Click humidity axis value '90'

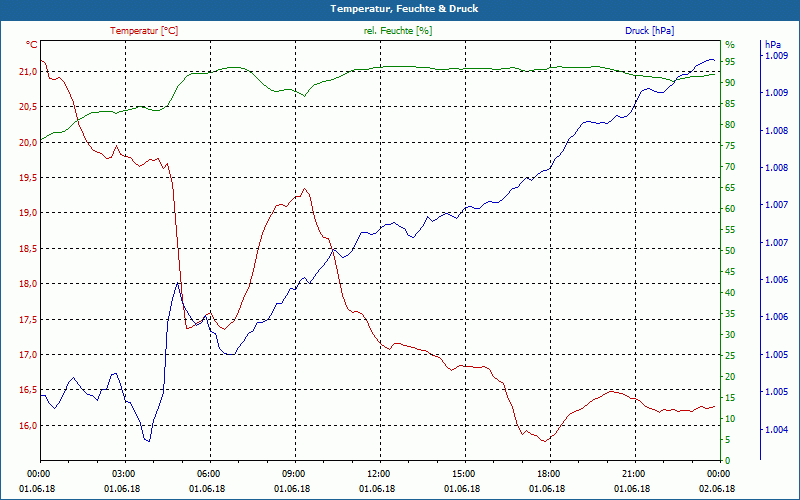point(730,83)
